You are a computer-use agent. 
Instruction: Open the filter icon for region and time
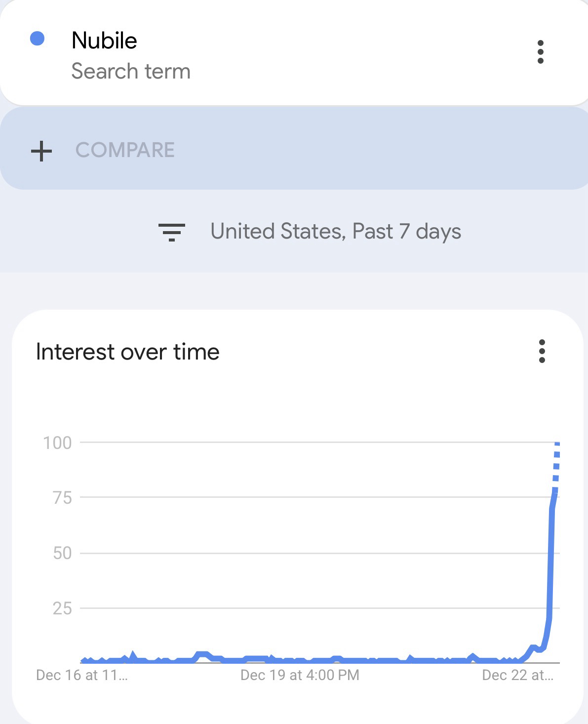pyautogui.click(x=171, y=232)
